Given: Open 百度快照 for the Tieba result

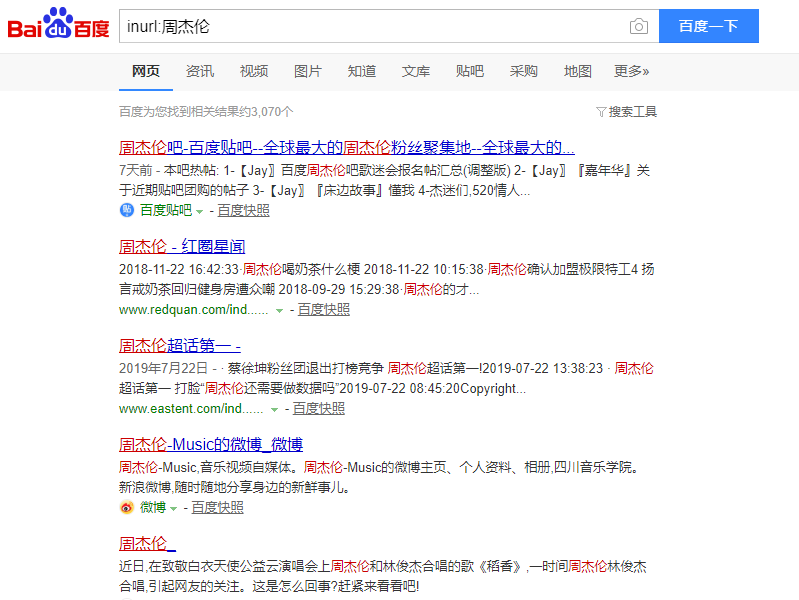Looking at the screenshot, I should coord(244,210).
